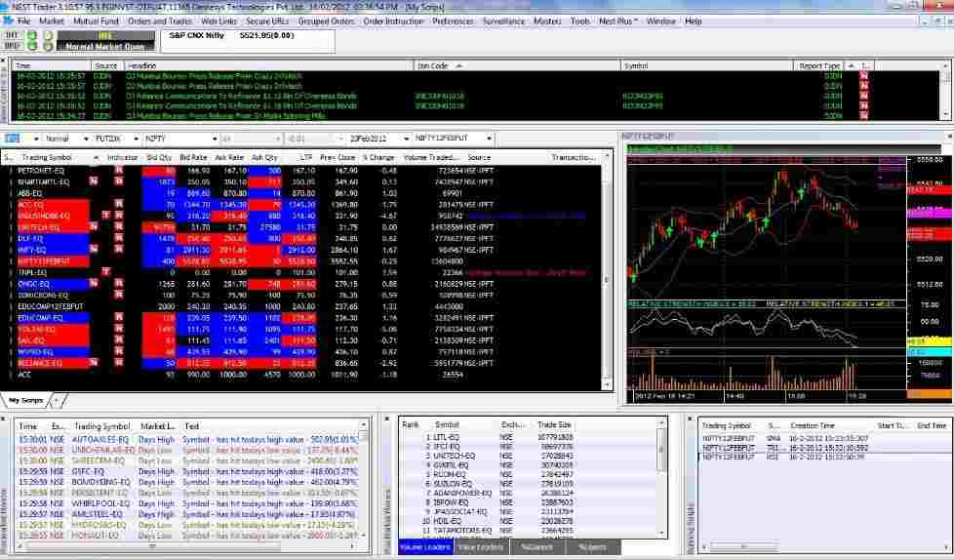
Task: Select the PETRONET-EQ row
Action: [301, 171]
